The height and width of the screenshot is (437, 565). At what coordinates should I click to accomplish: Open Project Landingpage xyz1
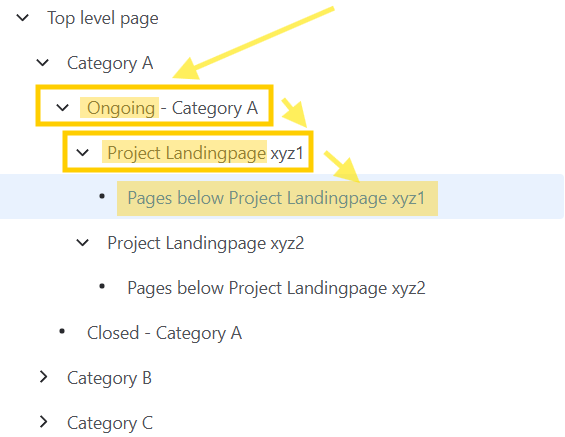205,153
